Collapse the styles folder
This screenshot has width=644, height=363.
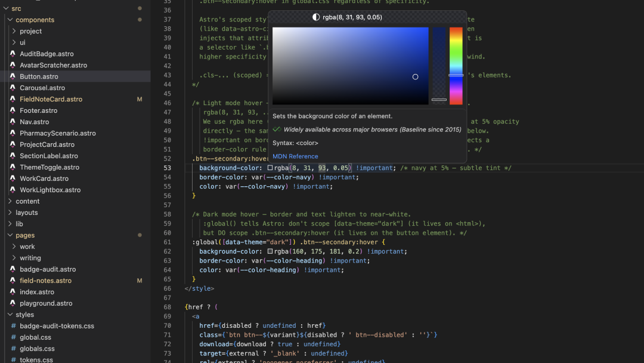click(x=10, y=315)
